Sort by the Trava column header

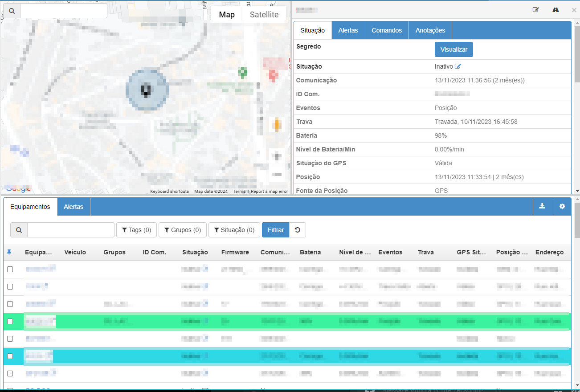pos(426,252)
